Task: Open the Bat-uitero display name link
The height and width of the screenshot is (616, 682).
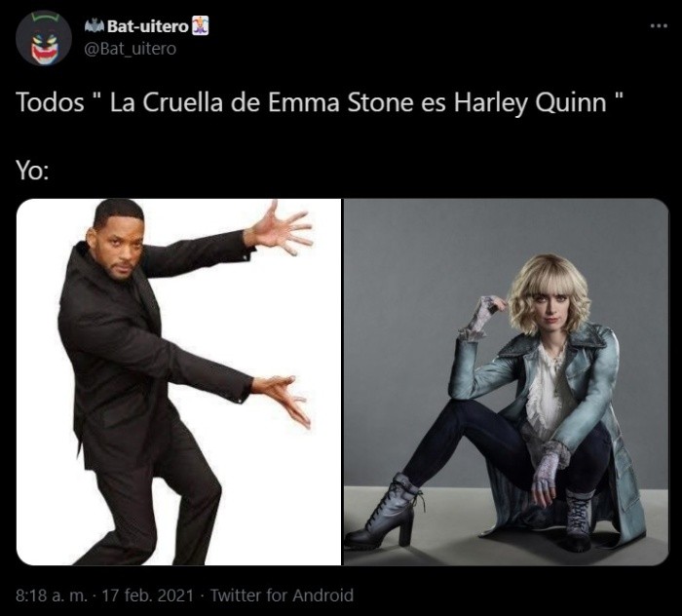Action: tap(147, 26)
